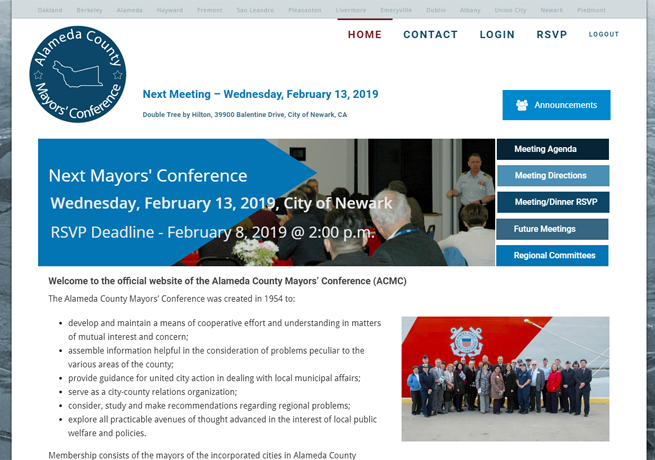
Task: Click the Announcements button
Action: (556, 105)
